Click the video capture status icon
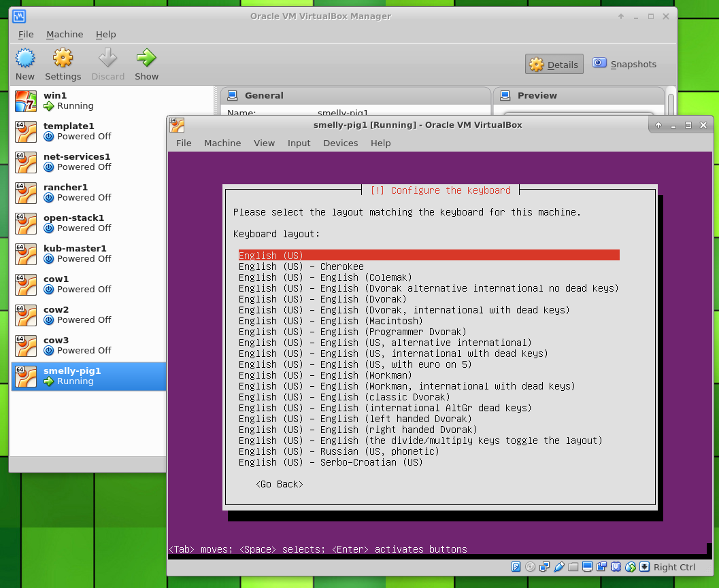Image resolution: width=719 pixels, height=588 pixels. click(x=601, y=567)
